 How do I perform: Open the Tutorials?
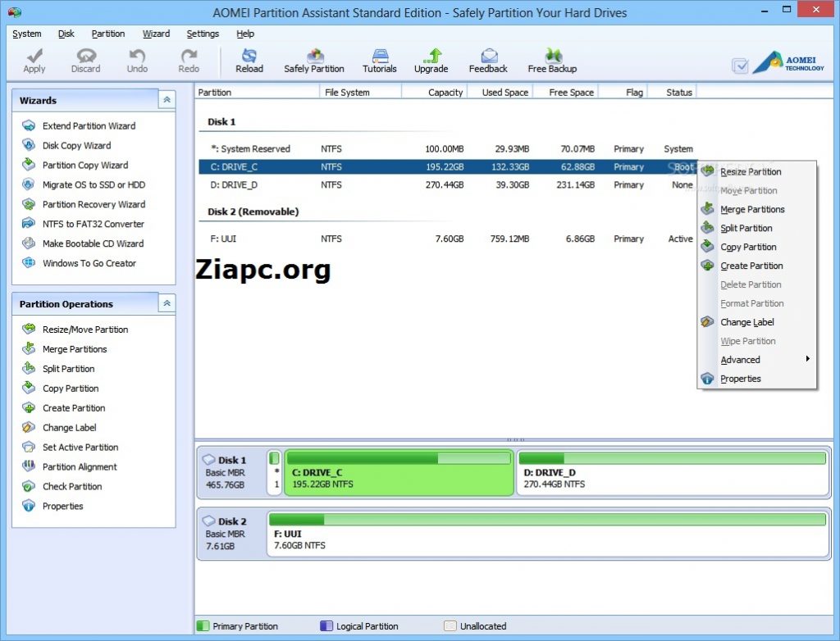(x=379, y=60)
